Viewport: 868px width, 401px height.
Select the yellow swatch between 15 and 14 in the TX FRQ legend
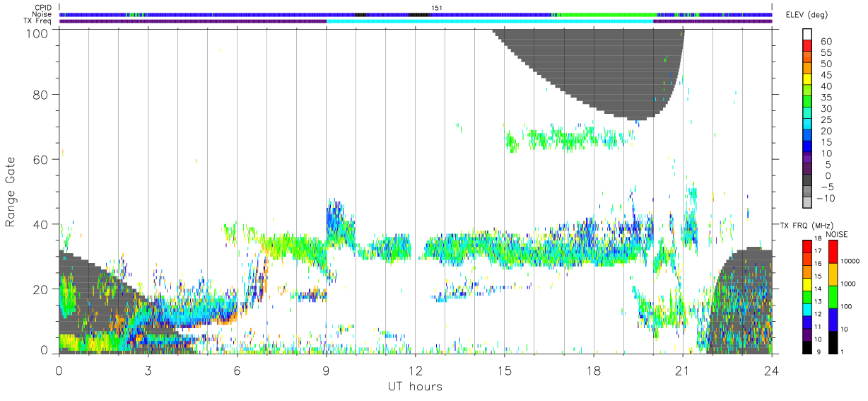click(807, 284)
